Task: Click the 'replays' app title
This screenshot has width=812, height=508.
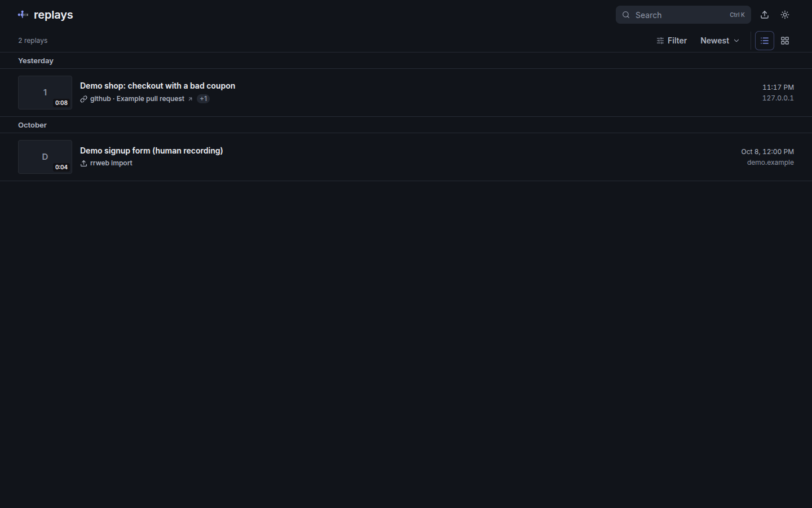Action: coord(54,15)
